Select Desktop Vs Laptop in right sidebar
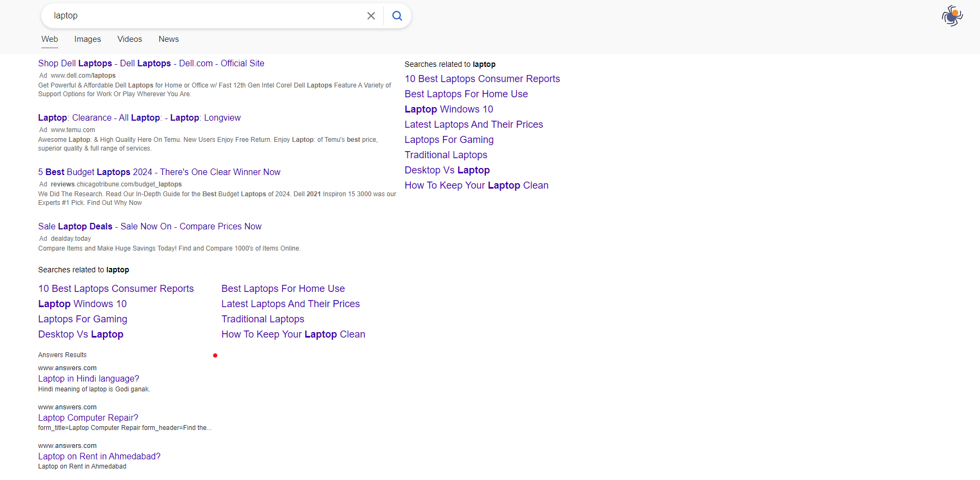 447,170
